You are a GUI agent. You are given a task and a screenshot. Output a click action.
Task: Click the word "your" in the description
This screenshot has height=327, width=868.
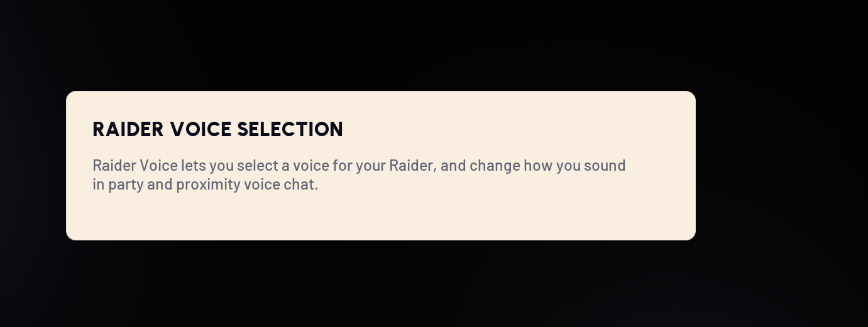(x=370, y=166)
